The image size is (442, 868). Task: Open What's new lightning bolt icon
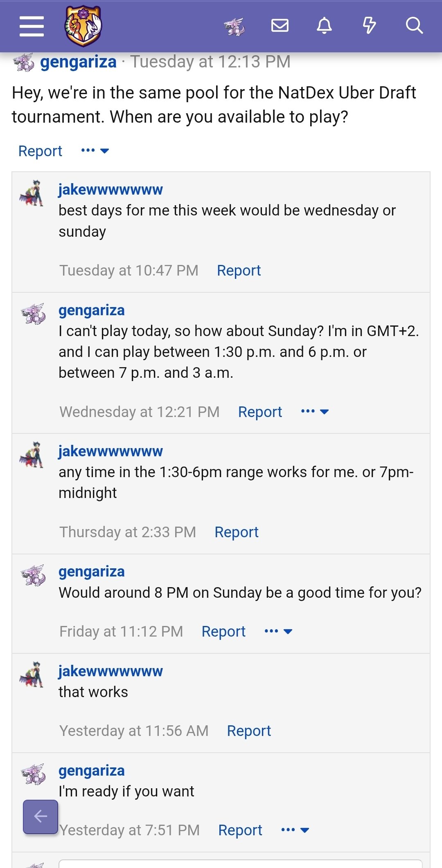pos(369,26)
